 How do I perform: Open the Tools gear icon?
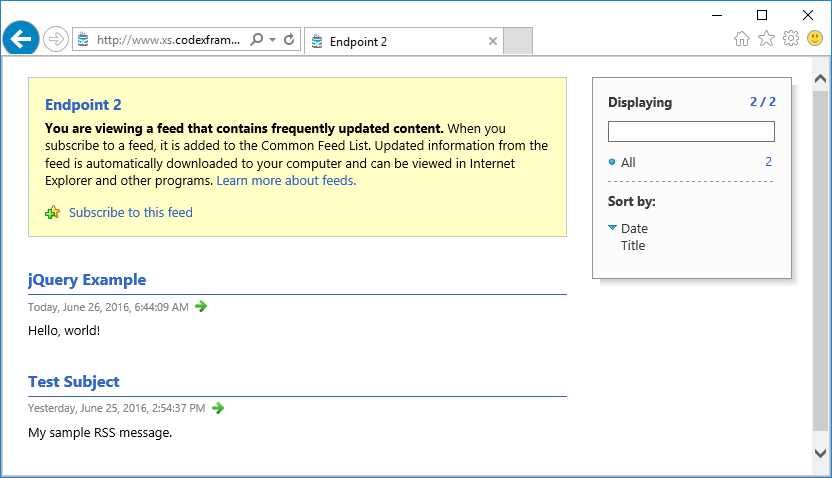pyautogui.click(x=791, y=39)
